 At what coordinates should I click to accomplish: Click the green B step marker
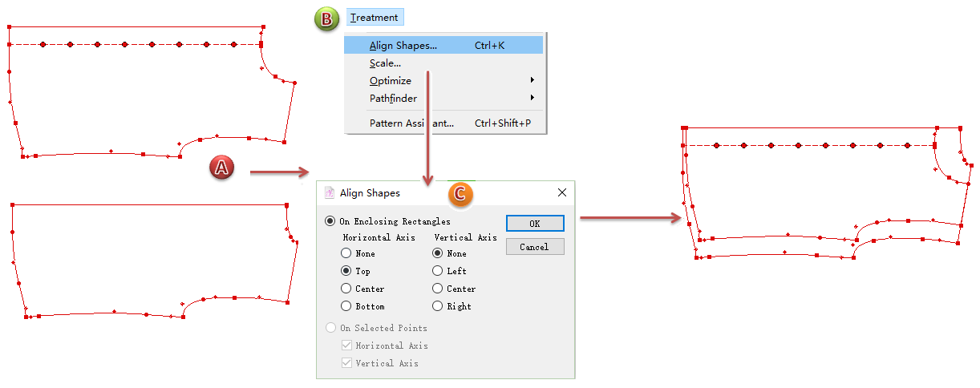pyautogui.click(x=326, y=19)
